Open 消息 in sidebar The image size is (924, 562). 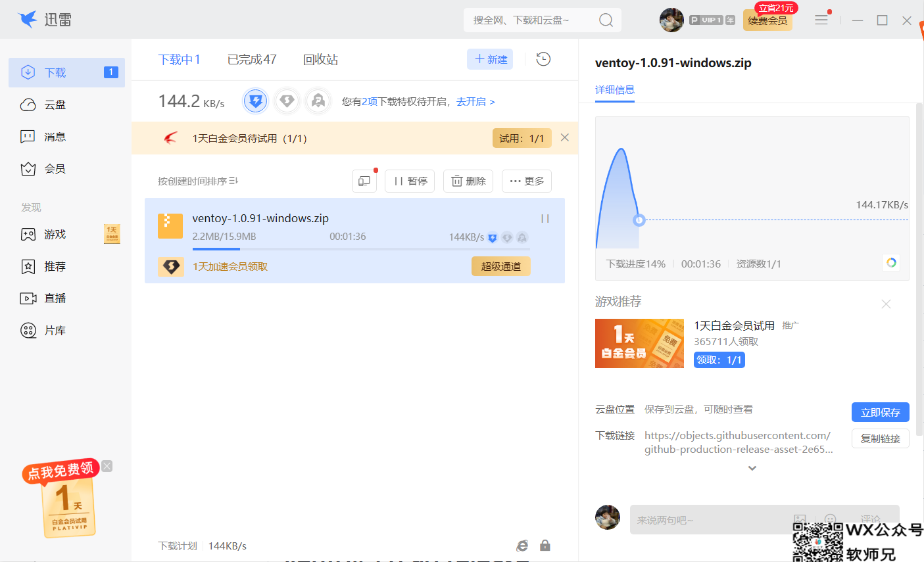66,137
